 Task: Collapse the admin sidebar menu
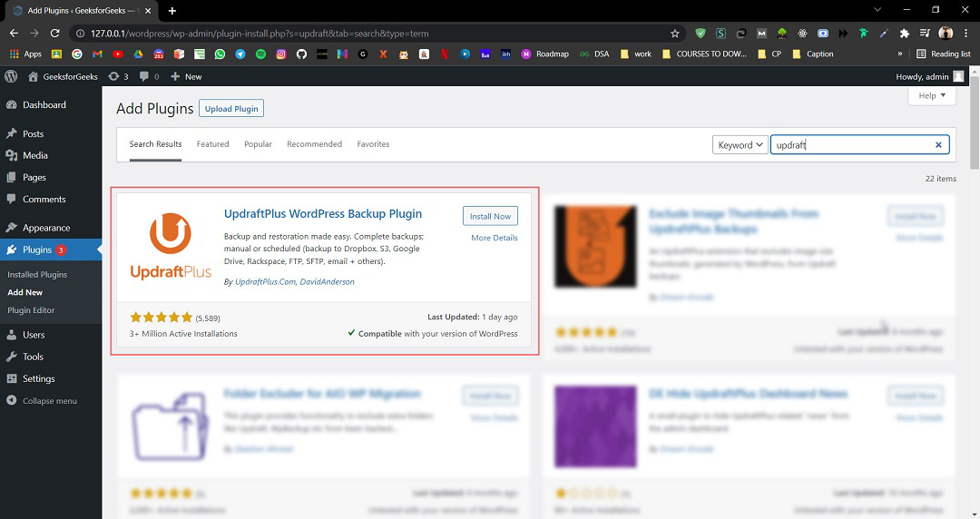tap(41, 401)
